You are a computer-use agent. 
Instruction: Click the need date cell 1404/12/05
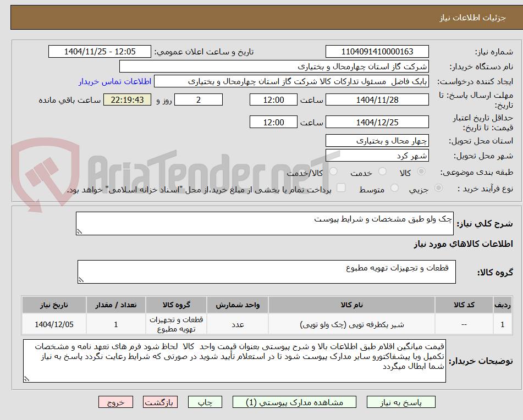coord(54,324)
